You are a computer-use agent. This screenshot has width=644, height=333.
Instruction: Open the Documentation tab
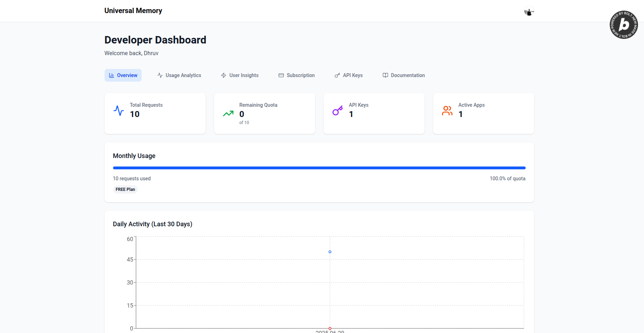(403, 75)
